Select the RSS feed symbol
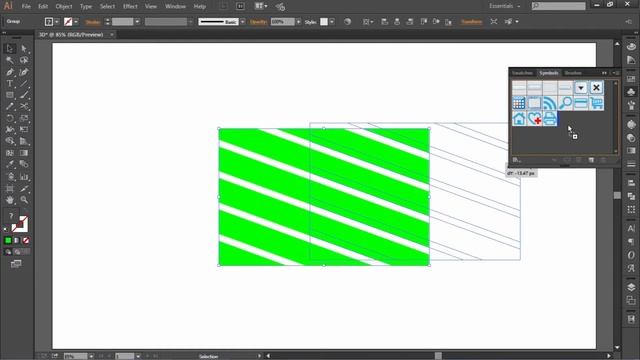The height and width of the screenshot is (360, 640). coord(550,103)
